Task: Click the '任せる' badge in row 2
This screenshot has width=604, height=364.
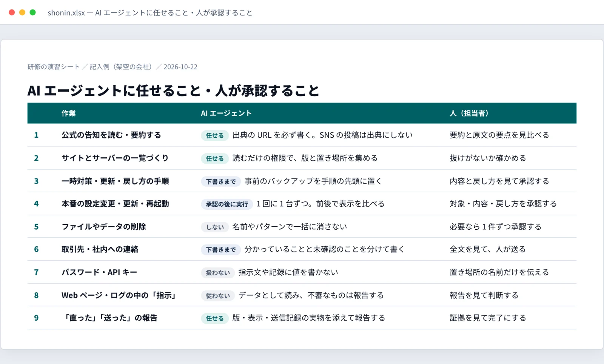Action: (x=215, y=158)
